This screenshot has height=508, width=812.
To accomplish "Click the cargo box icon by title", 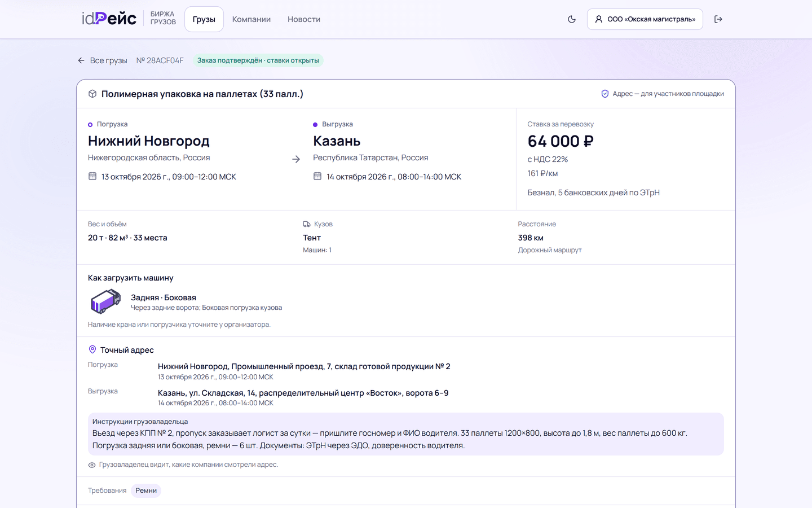I will pos(92,94).
